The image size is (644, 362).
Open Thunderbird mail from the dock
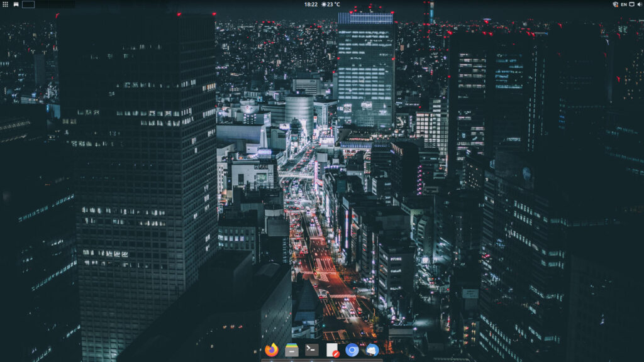[x=372, y=350]
